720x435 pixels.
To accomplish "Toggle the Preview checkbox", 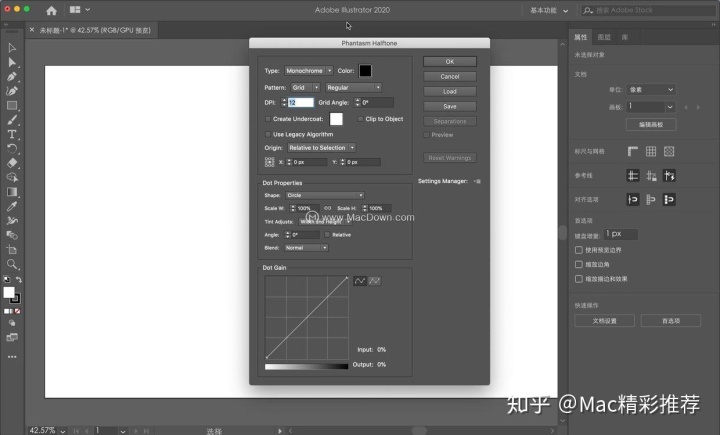I will point(427,135).
